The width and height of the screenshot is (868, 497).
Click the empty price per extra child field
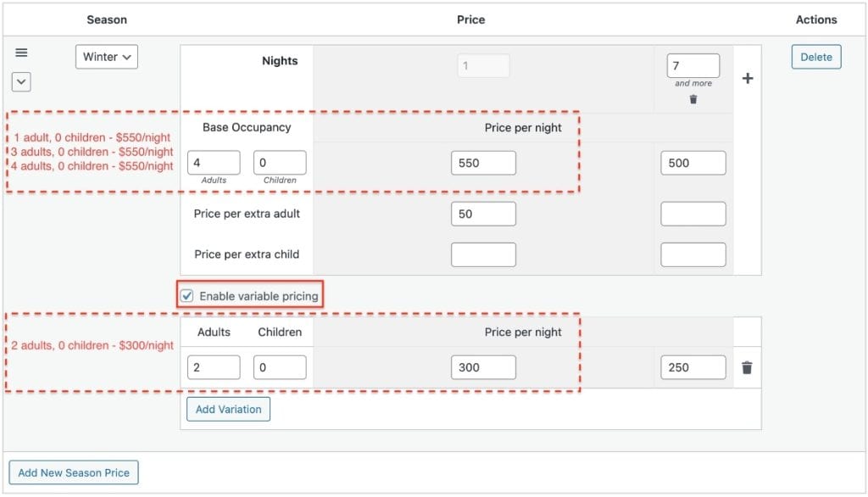[x=483, y=254]
